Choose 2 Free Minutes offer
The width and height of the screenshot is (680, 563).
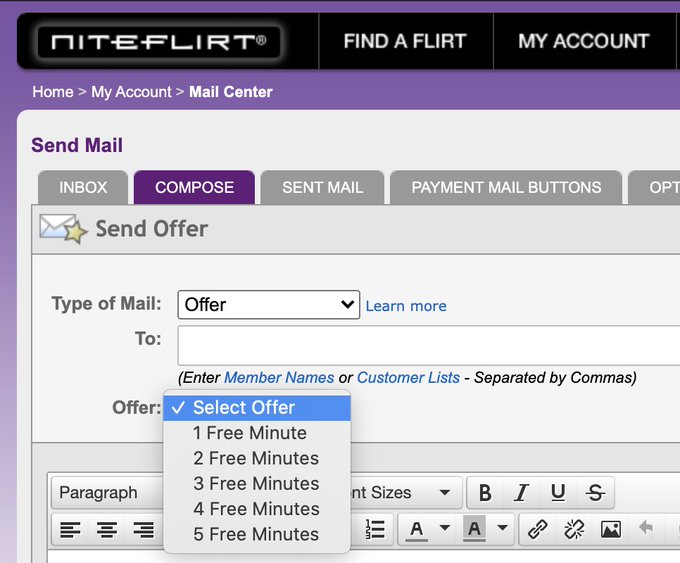(257, 458)
